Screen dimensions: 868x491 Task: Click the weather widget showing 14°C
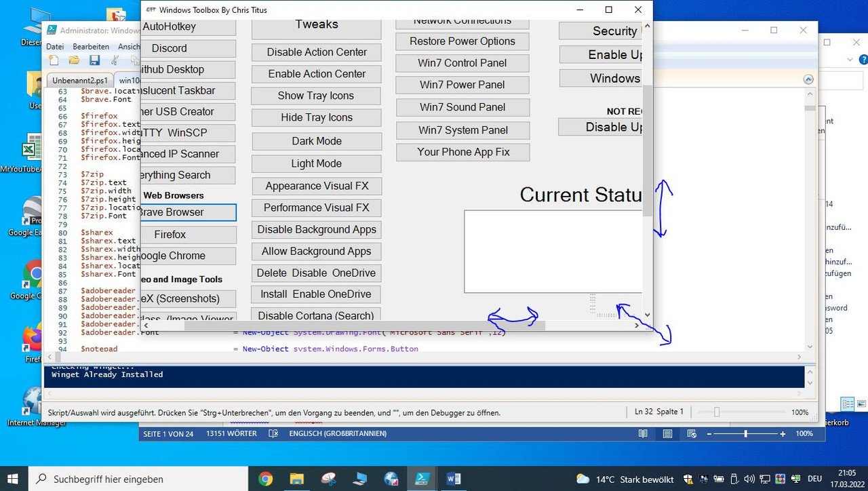pos(625,479)
